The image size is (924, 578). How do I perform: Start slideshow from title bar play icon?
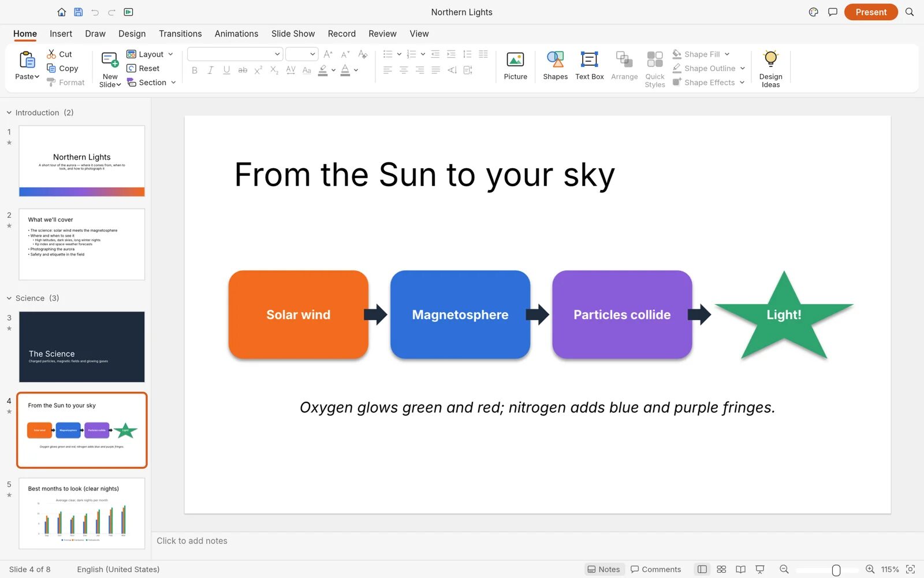(129, 12)
